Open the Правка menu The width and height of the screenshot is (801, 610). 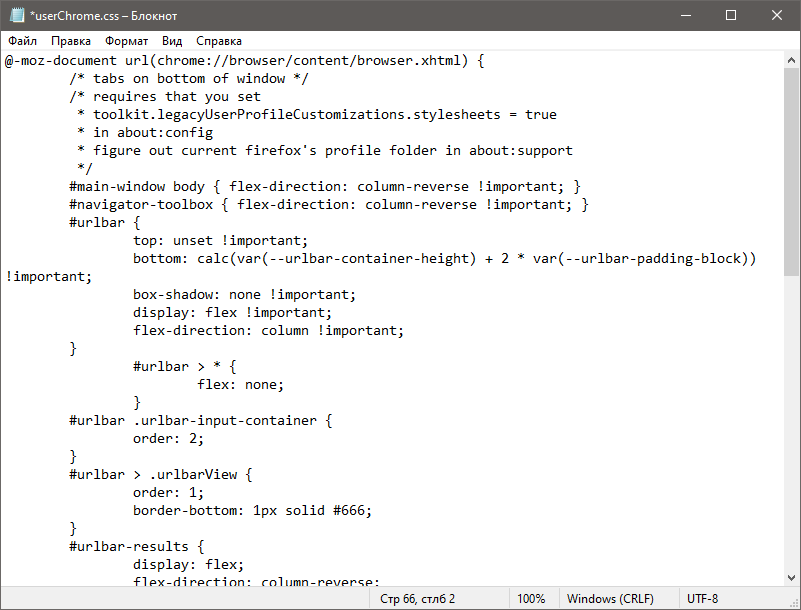tap(71, 41)
